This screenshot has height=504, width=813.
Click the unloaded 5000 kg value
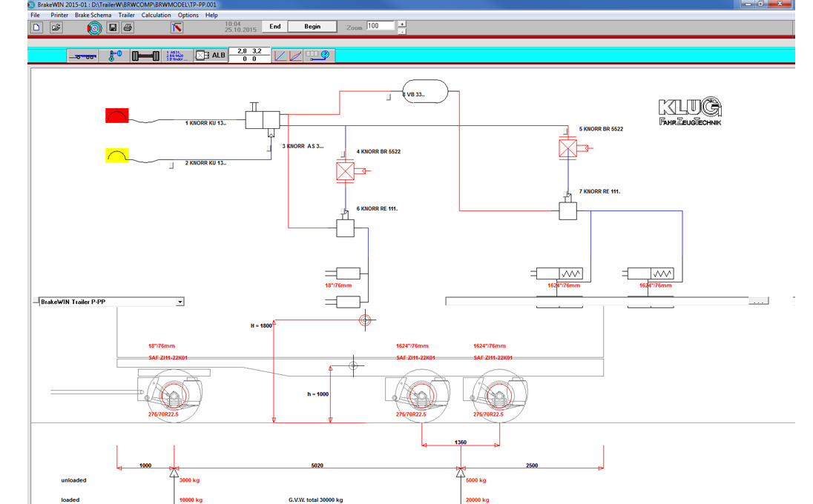[476, 480]
